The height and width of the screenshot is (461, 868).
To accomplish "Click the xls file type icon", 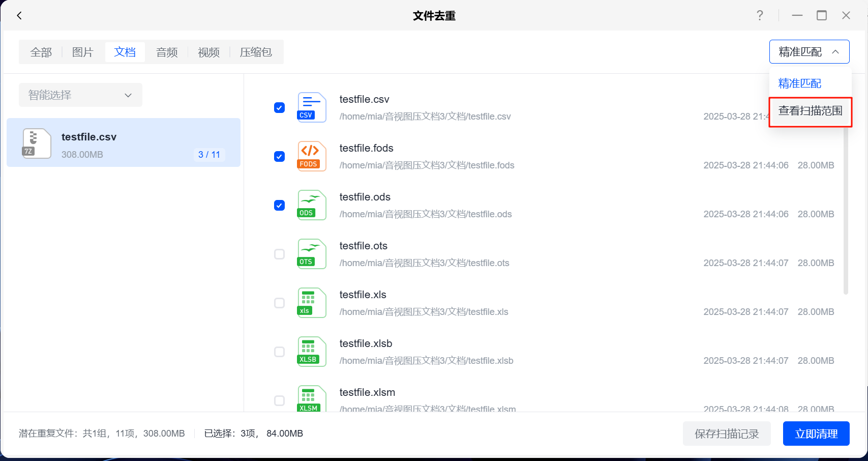I will point(311,303).
